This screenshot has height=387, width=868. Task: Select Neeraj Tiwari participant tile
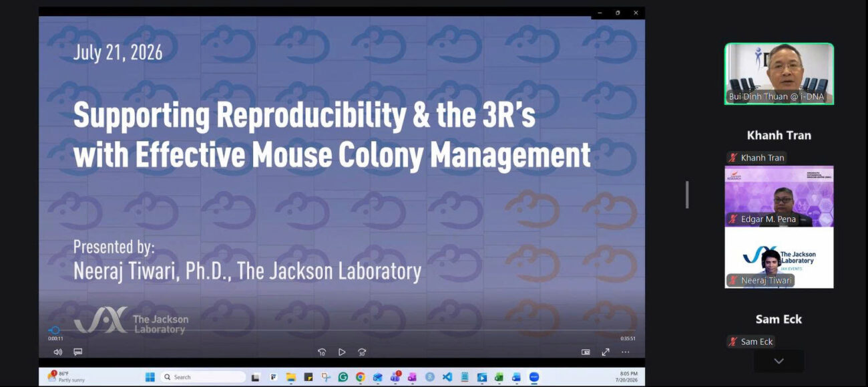tap(779, 258)
